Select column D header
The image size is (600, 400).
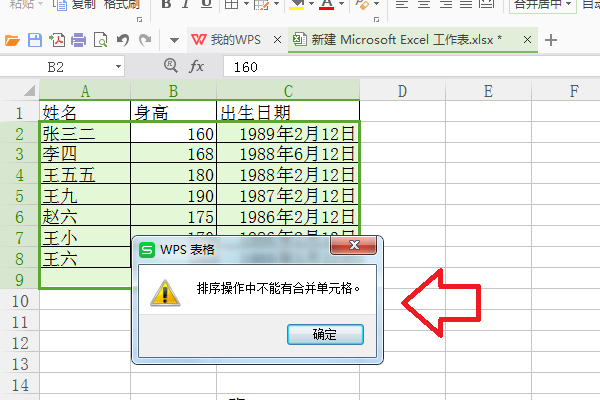[x=402, y=91]
